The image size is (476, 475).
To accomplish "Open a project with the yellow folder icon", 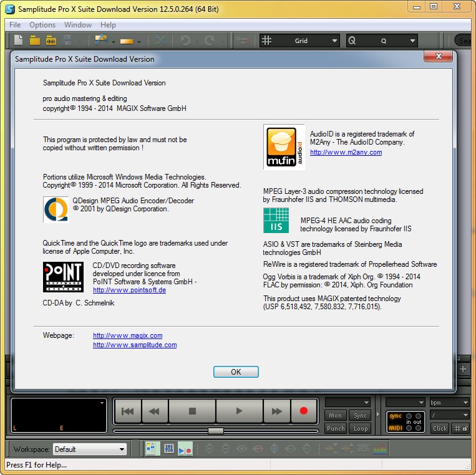I will tap(34, 40).
